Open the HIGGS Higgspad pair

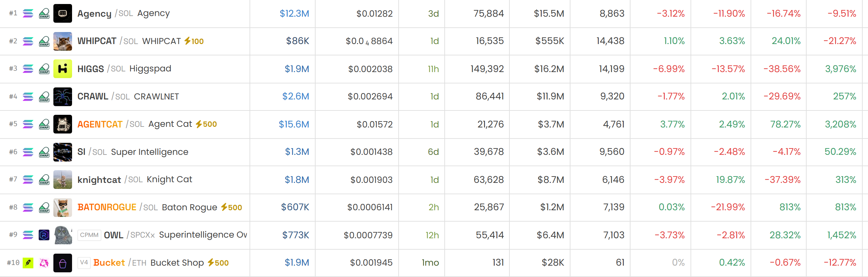click(124, 69)
